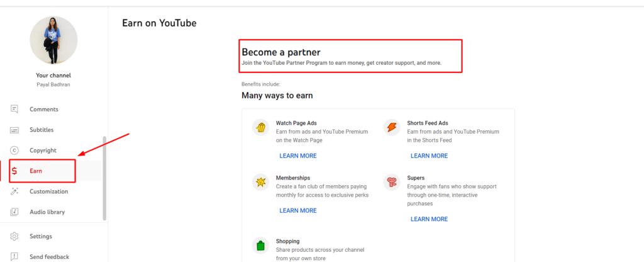Click the 'Join the YouTube Partner Program' description
644x262 pixels.
point(341,63)
